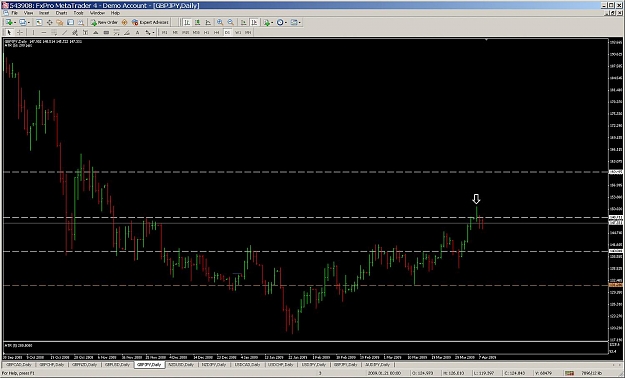This screenshot has width=625, height=378.
Task: Open the Window menu
Action: pos(97,13)
